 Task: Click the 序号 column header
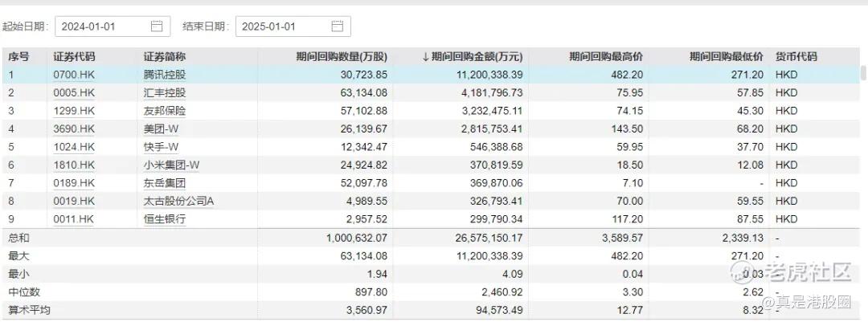pos(18,57)
